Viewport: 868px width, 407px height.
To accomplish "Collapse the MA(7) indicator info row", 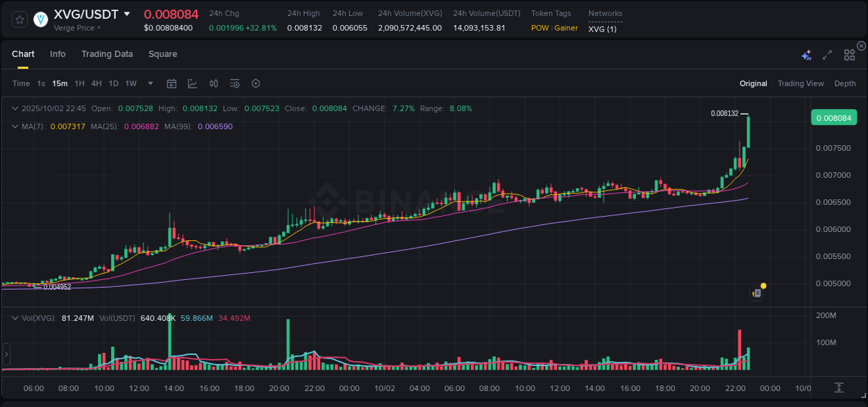I will pyautogui.click(x=14, y=126).
